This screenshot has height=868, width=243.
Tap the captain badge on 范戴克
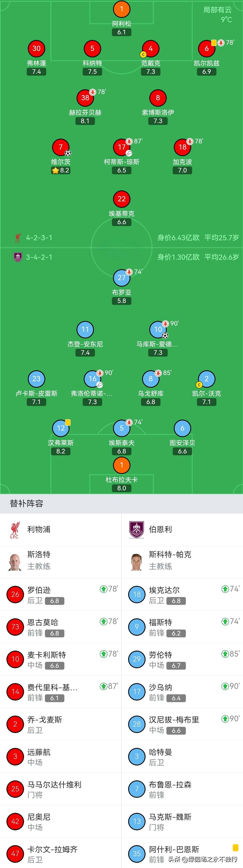pyautogui.click(x=143, y=54)
